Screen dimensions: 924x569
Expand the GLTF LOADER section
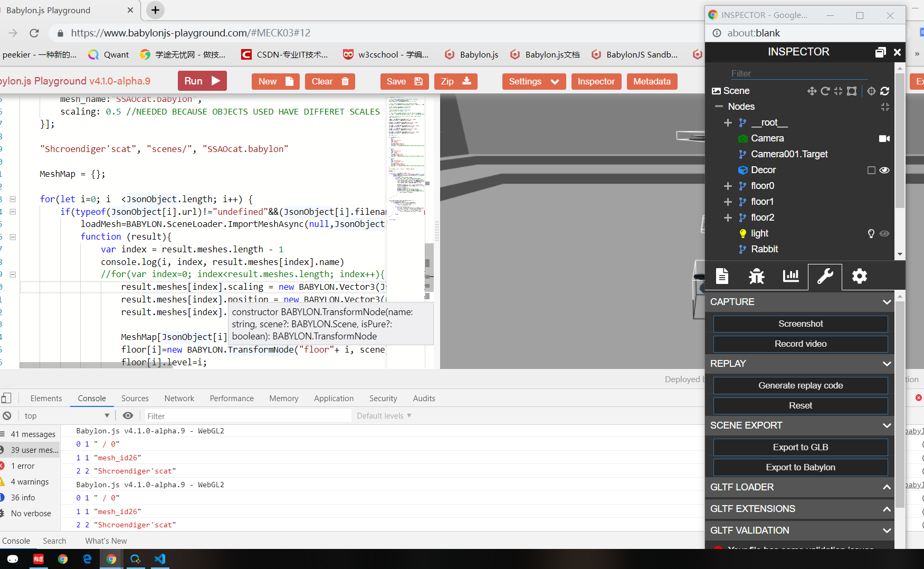pyautogui.click(x=887, y=487)
